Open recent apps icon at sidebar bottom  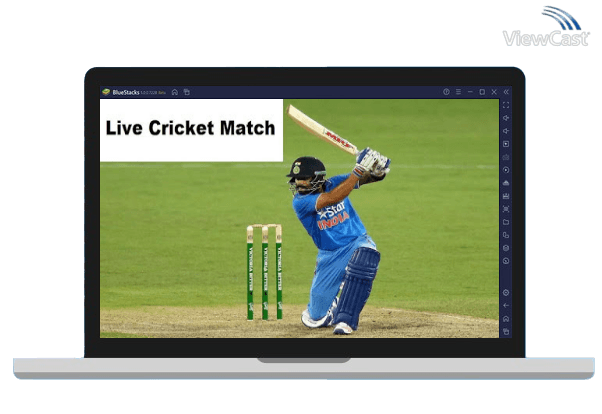click(506, 331)
